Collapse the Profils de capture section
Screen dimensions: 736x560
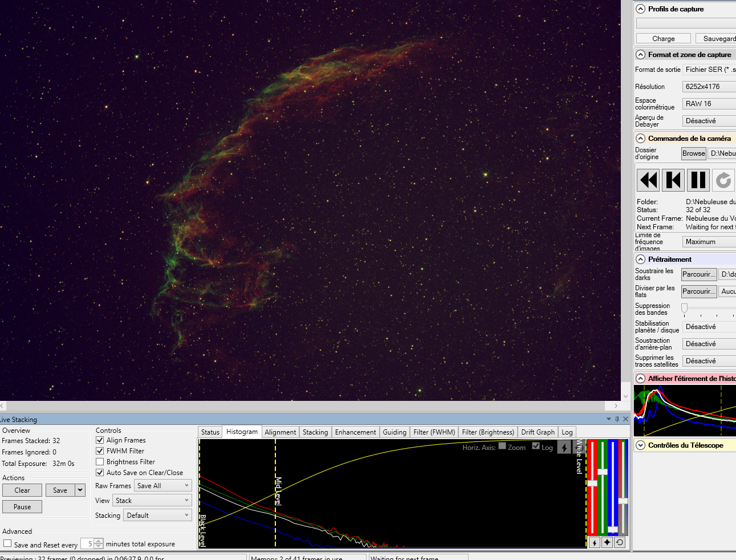[641, 9]
